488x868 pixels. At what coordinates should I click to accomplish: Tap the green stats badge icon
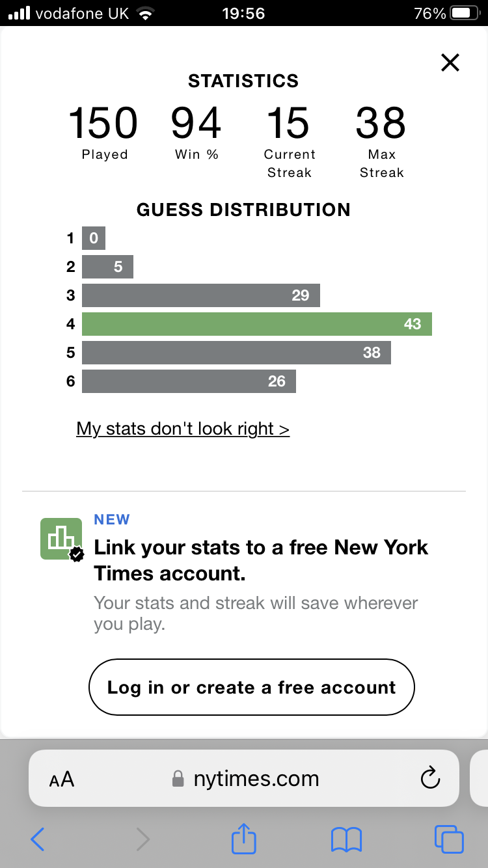(62, 539)
